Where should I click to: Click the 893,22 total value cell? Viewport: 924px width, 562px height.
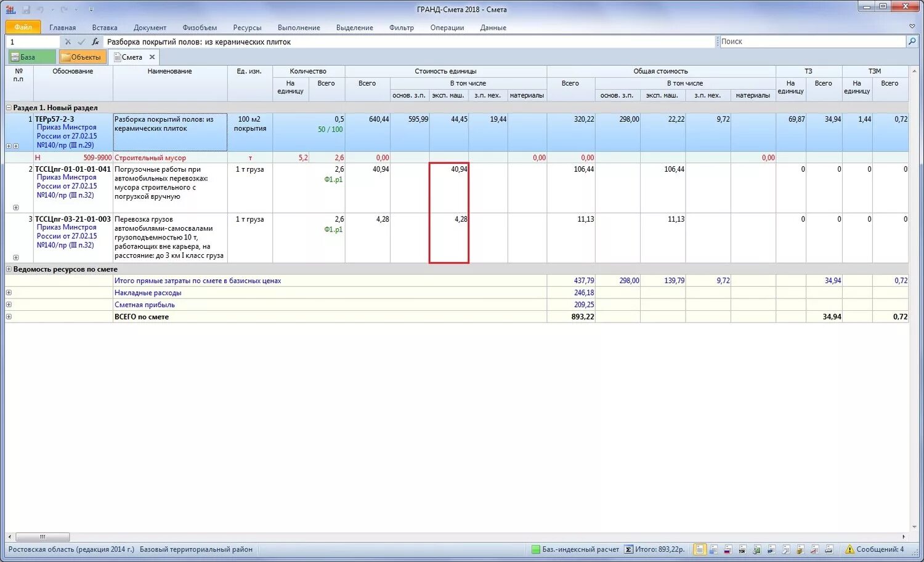coord(571,316)
